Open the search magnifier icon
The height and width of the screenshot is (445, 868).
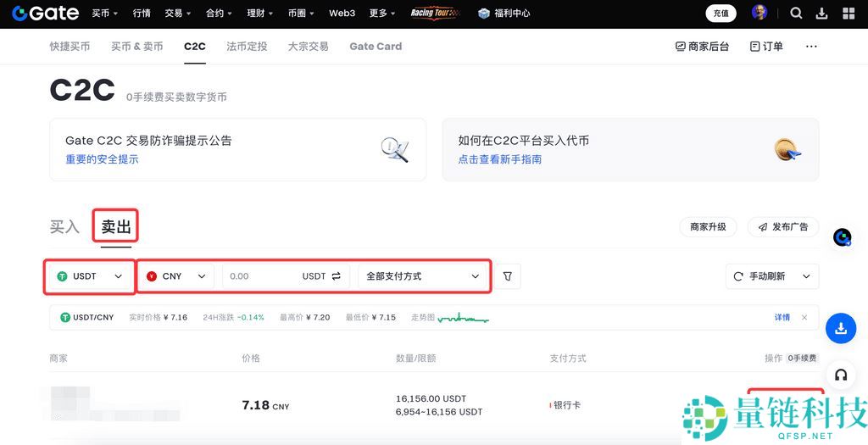click(x=796, y=14)
